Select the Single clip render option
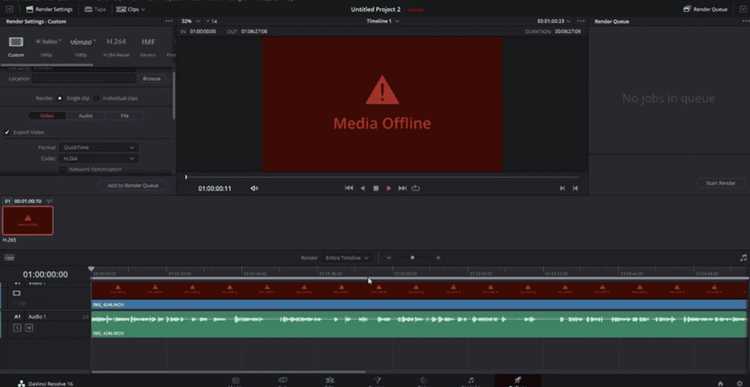The height and width of the screenshot is (387, 750). (x=60, y=99)
